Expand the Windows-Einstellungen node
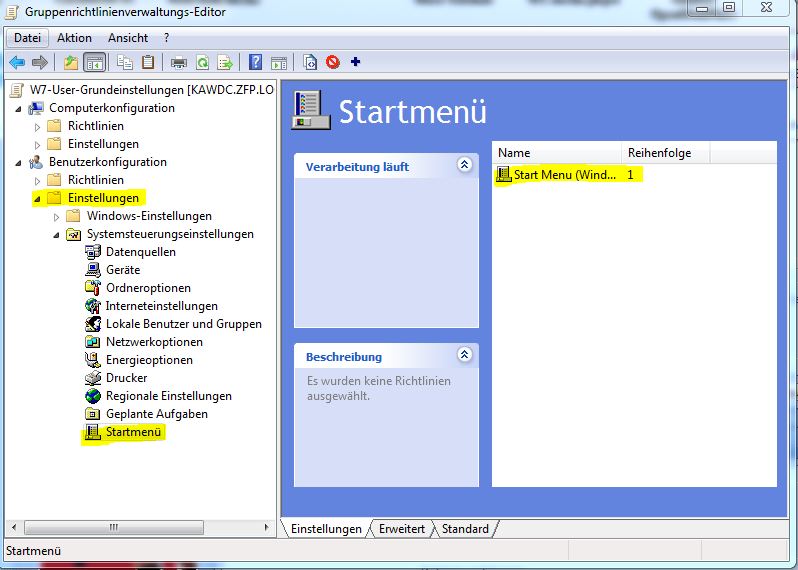The width and height of the screenshot is (798, 570). (56, 217)
